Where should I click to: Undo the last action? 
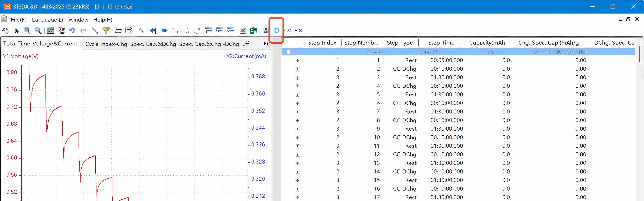point(72,30)
